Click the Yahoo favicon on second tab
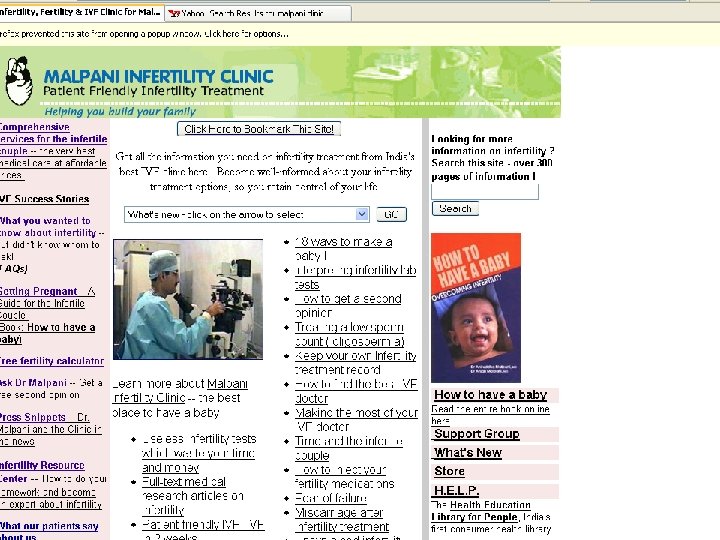720x540 pixels. [174, 14]
